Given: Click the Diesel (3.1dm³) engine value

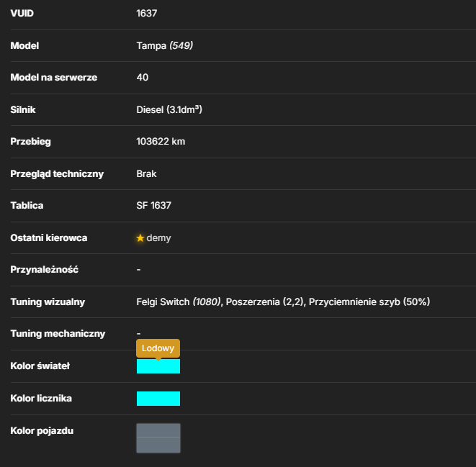Looking at the screenshot, I should point(169,109).
